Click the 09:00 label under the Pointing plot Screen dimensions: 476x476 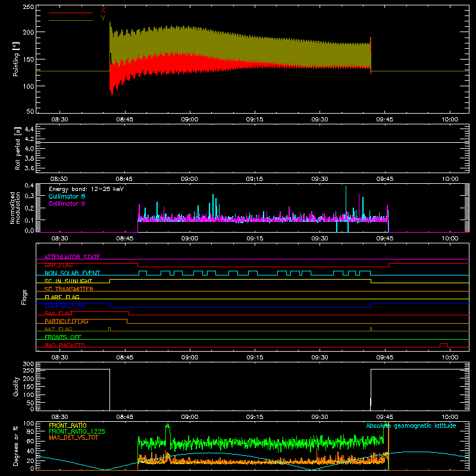pyautogui.click(x=189, y=120)
